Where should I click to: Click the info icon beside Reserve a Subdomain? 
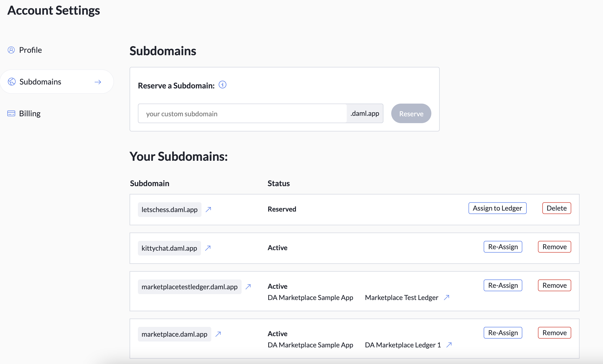223,85
